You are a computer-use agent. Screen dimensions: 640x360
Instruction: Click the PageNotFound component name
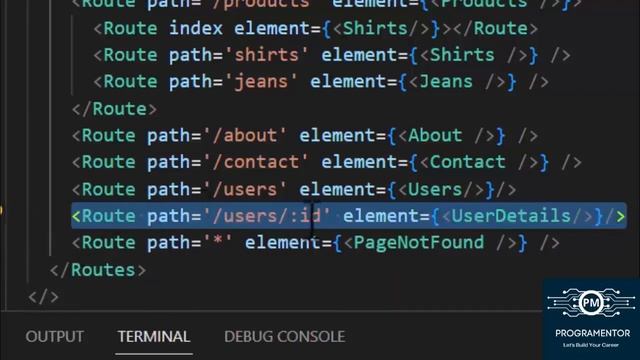pyautogui.click(x=419, y=243)
